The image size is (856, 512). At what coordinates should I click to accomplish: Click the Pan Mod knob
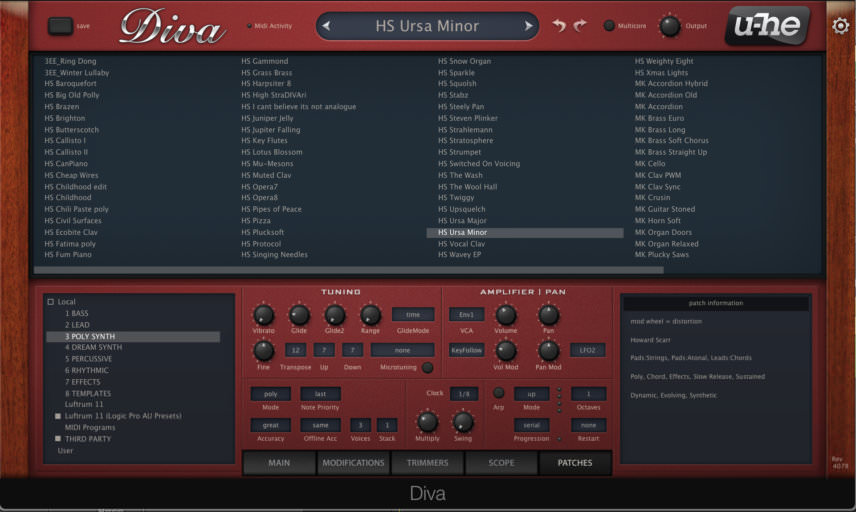(549, 351)
